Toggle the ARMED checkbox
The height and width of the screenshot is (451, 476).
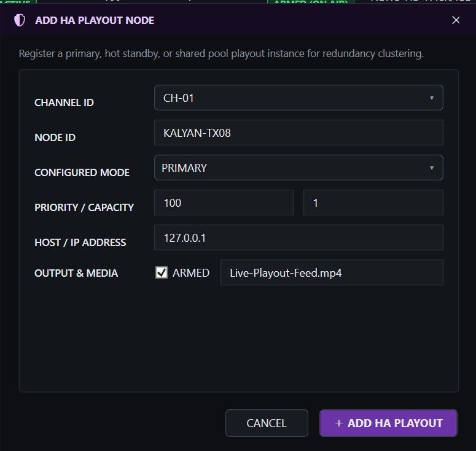click(x=162, y=272)
